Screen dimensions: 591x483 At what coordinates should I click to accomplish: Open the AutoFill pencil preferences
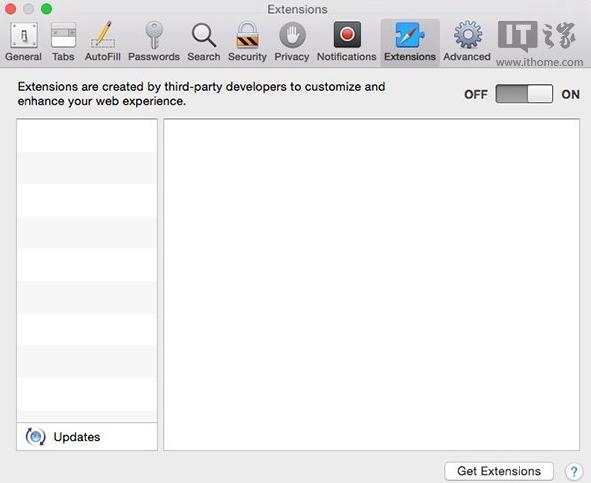103,41
